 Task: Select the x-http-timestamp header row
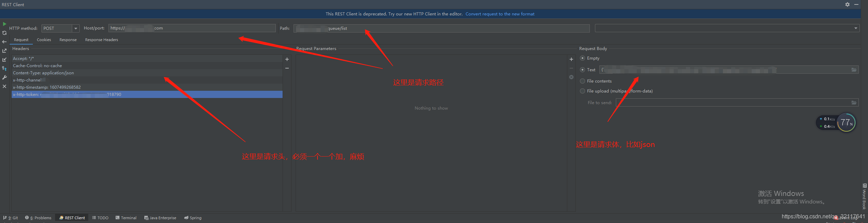147,87
